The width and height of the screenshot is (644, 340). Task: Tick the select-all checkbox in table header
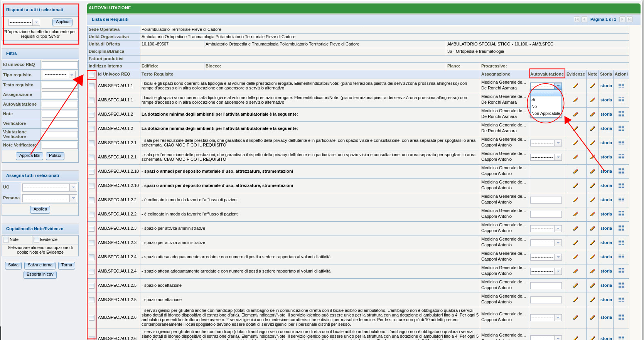(x=91, y=74)
